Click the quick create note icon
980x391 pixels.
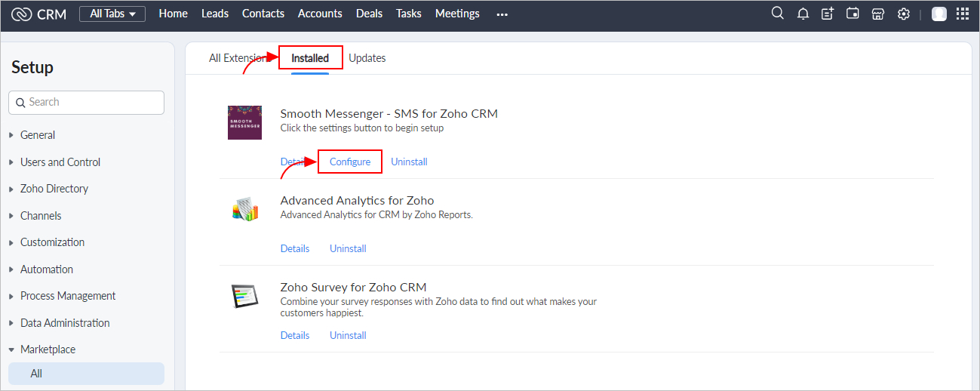(x=828, y=14)
